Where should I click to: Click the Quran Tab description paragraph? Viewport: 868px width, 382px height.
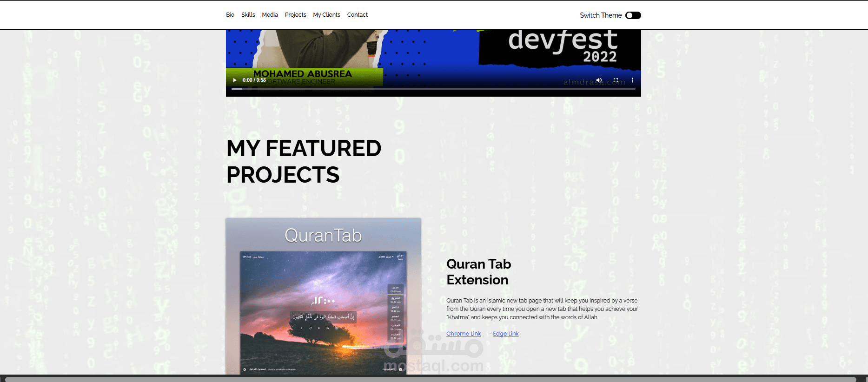coord(542,309)
